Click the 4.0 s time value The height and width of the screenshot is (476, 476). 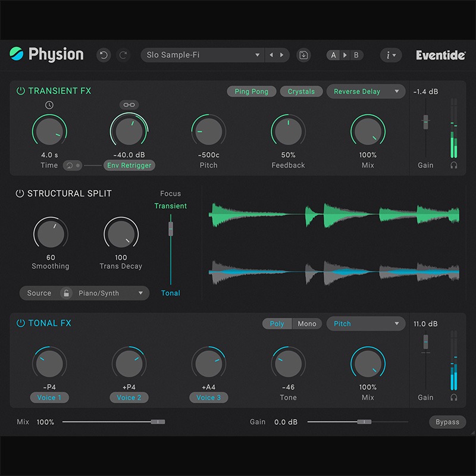[49, 155]
